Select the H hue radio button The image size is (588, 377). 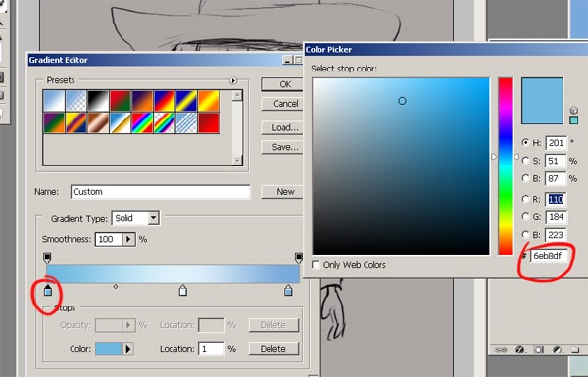[525, 142]
